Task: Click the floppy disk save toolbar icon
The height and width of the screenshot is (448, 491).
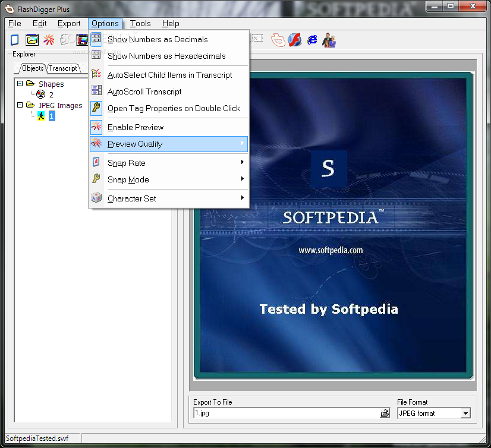Action: (x=83, y=40)
